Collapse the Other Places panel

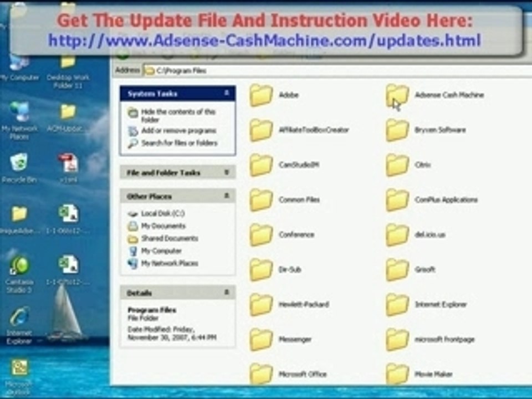pos(227,196)
